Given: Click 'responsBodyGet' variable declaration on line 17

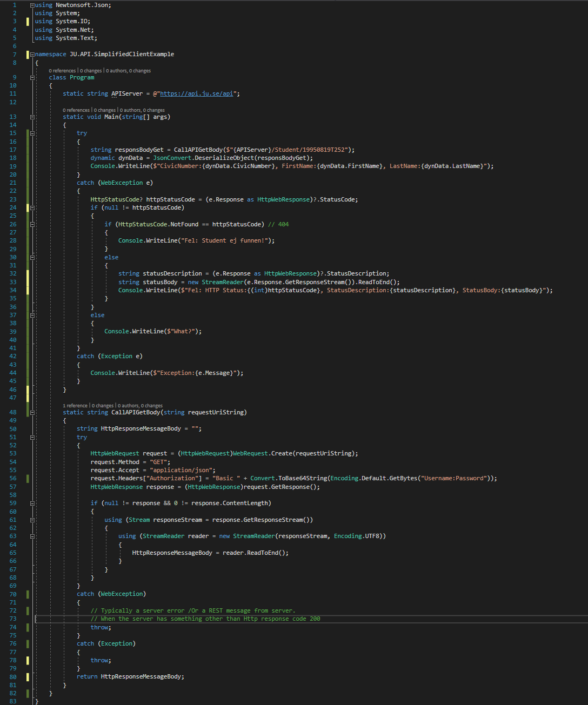Looking at the screenshot, I should (x=139, y=150).
